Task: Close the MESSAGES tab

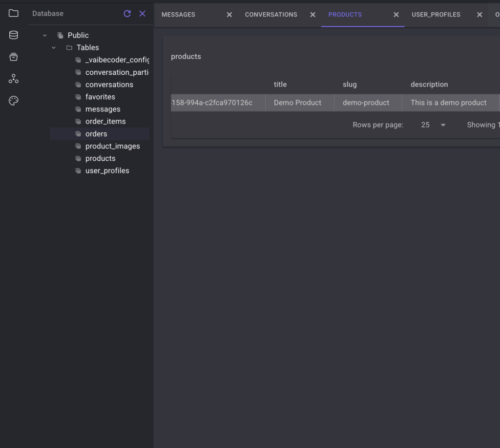Action: (229, 15)
